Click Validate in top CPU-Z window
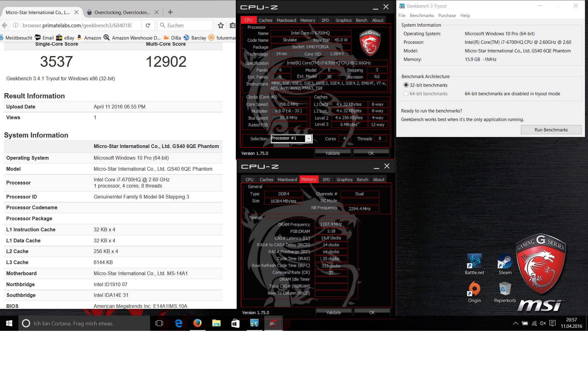588x375 pixels. (x=333, y=153)
